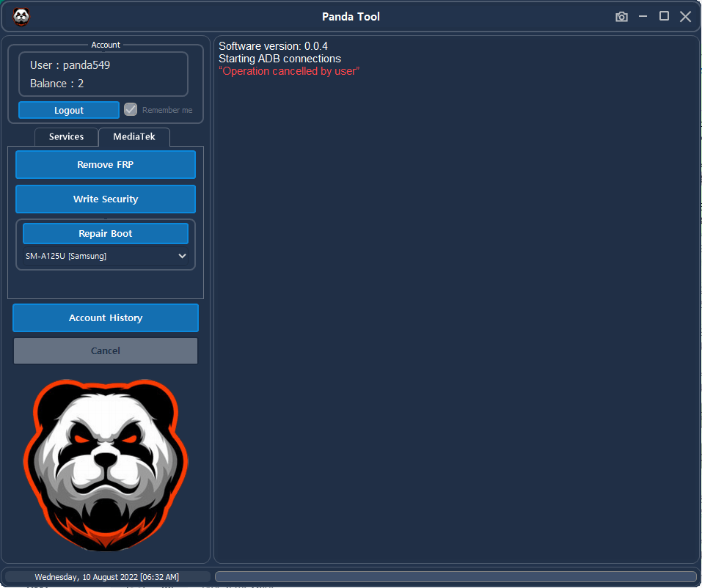702x588 pixels.
Task: Click the Operation cancelled by user log message
Action: point(288,70)
